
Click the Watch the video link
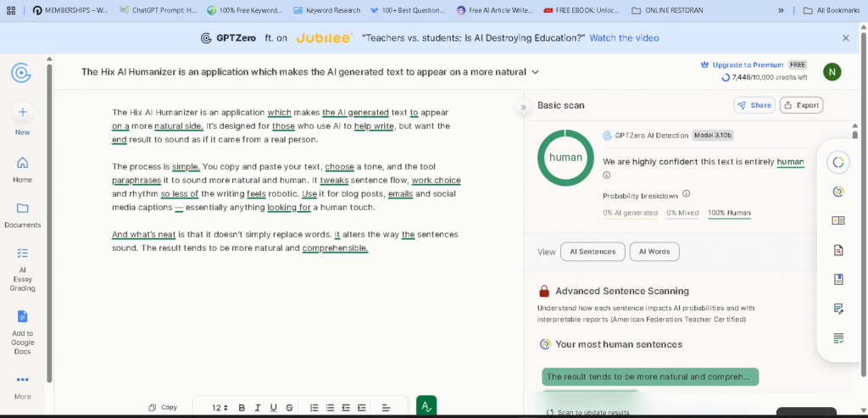624,38
